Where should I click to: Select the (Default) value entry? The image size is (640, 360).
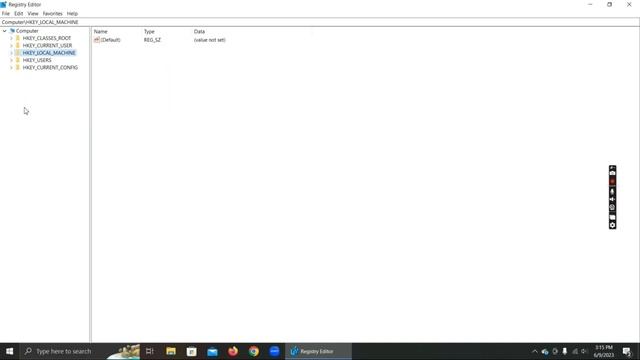click(x=111, y=40)
